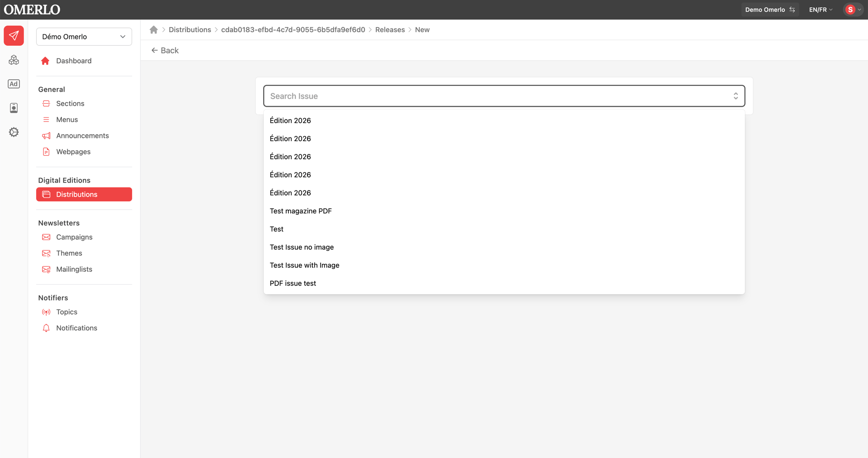Click the Topics broadcast icon
Viewport: 868px width, 458px height.
pos(46,312)
